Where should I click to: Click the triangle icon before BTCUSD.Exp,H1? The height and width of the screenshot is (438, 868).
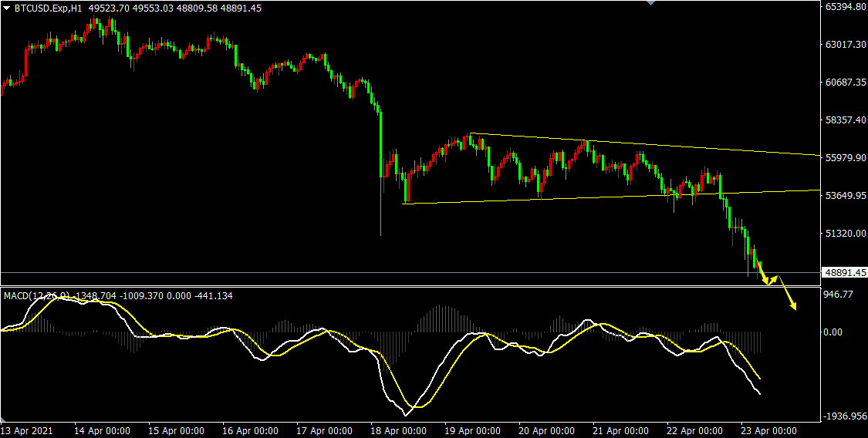tap(7, 8)
